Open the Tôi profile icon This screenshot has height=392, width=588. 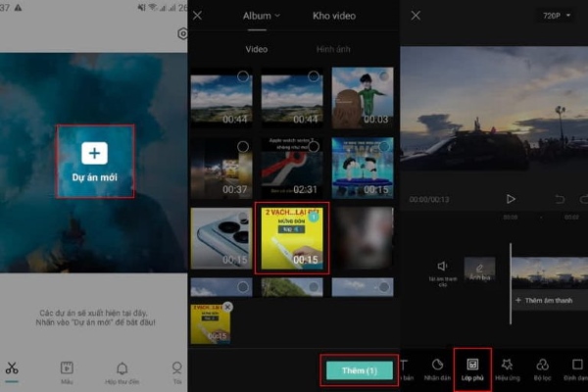(177, 372)
